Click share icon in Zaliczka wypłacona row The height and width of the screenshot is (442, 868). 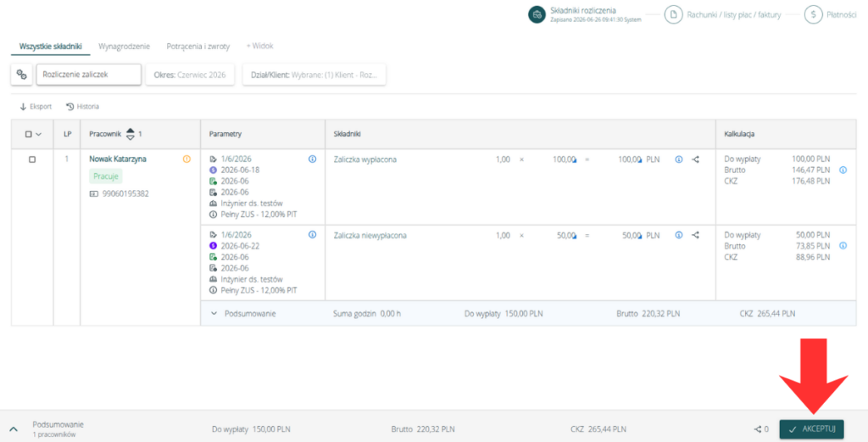[x=695, y=159]
